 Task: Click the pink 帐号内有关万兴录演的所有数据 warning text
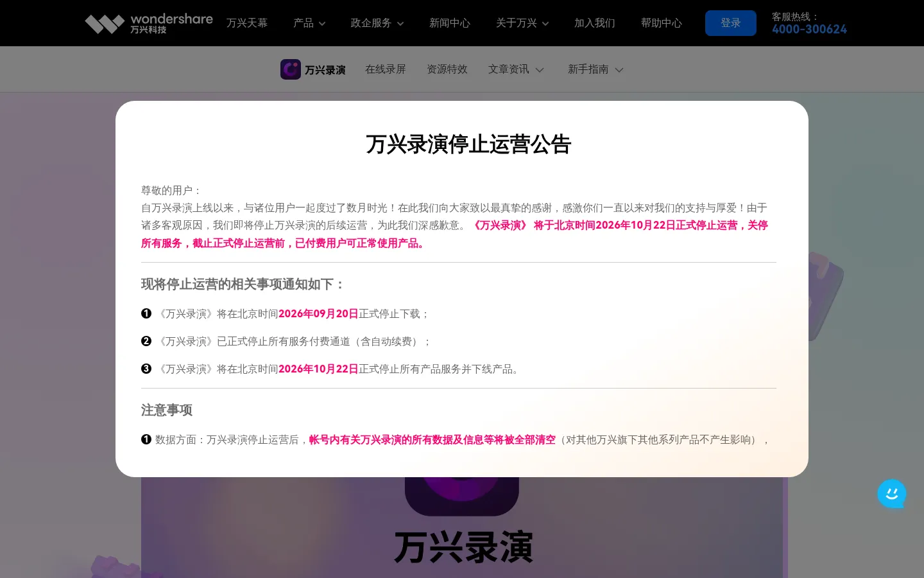click(432, 440)
